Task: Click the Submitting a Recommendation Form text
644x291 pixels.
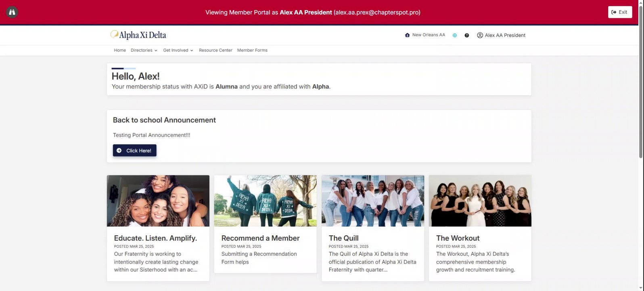Action: [x=259, y=258]
